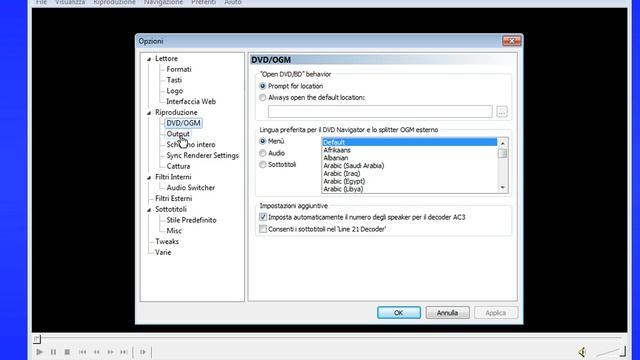This screenshot has width=640, height=360.
Task: Open the File menu
Action: [x=41, y=2]
